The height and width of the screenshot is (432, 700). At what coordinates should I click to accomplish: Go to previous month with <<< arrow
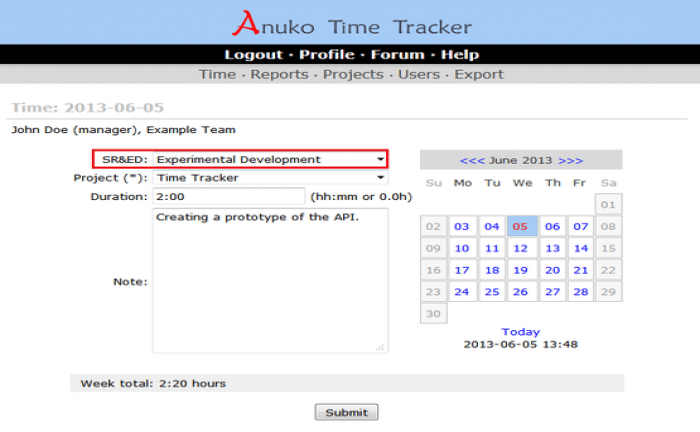click(472, 160)
